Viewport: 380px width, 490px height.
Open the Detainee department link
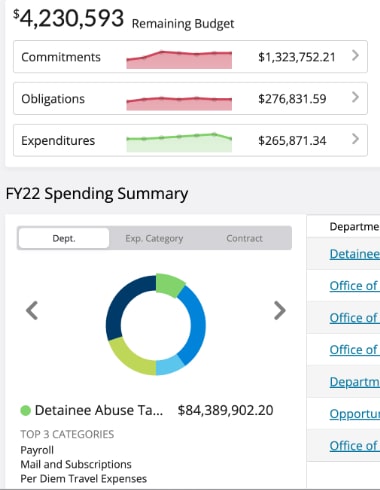coord(355,254)
